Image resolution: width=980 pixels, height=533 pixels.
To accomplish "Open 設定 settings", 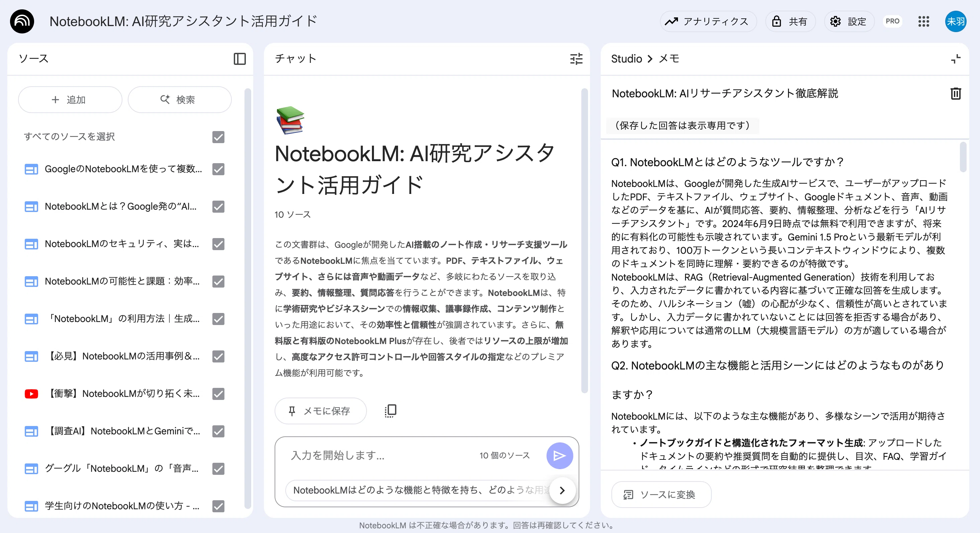I will point(849,21).
